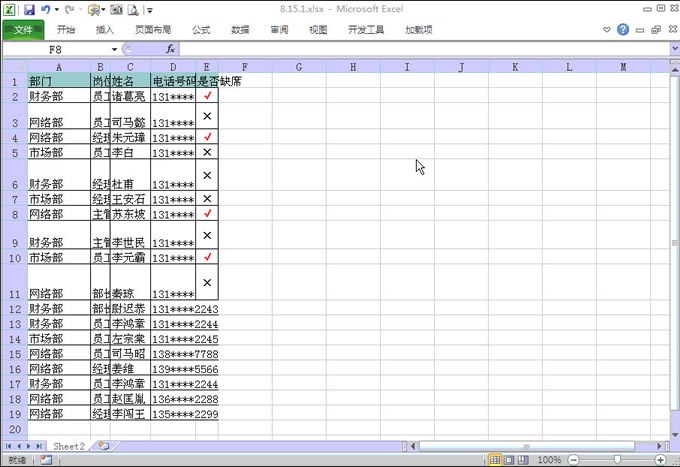680x467 pixels.
Task: Click the cell with name 诸葛亮
Action: (131, 96)
